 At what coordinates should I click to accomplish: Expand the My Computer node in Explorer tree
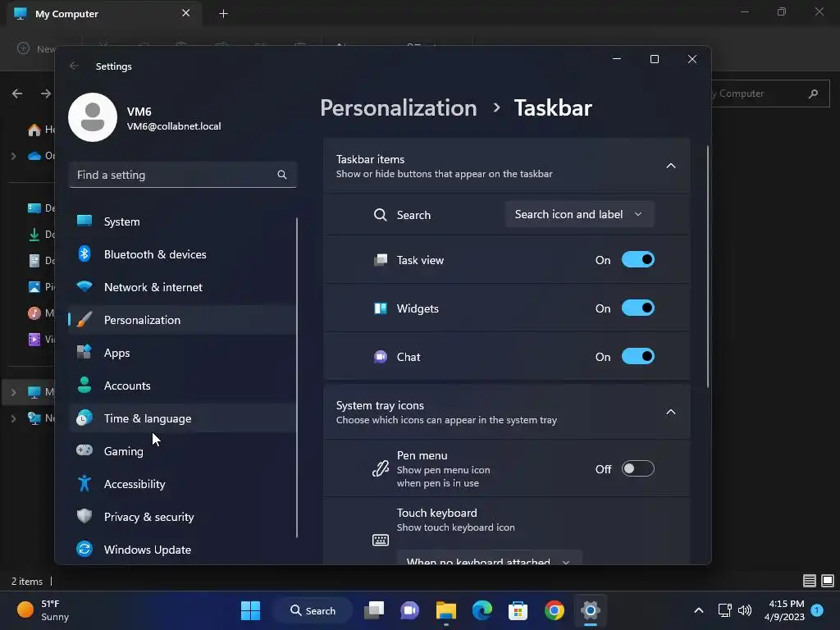coord(13,392)
